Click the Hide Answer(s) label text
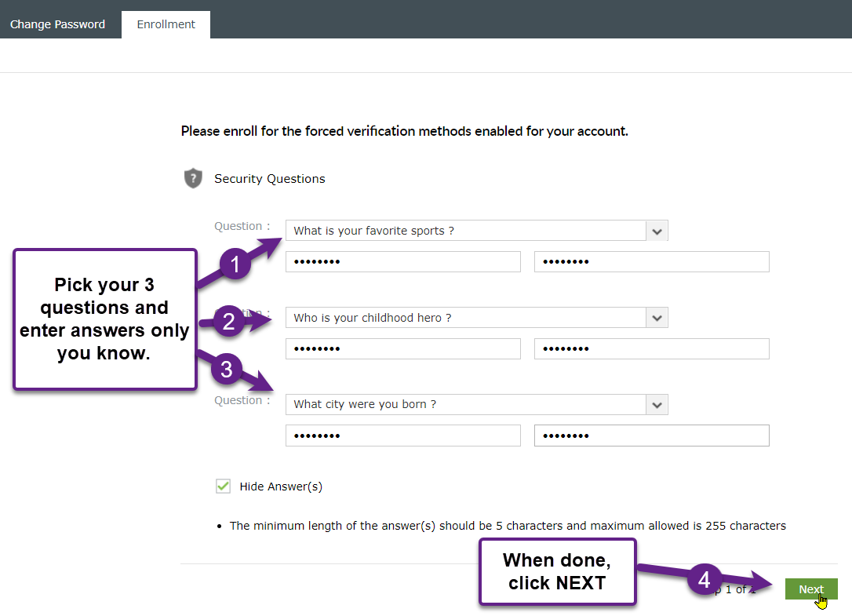 tap(281, 487)
